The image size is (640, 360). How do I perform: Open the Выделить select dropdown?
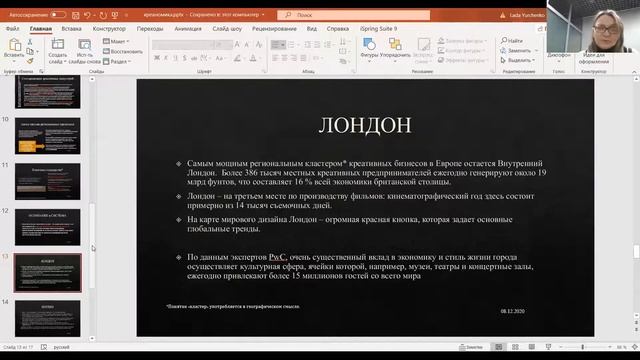[x=518, y=60]
